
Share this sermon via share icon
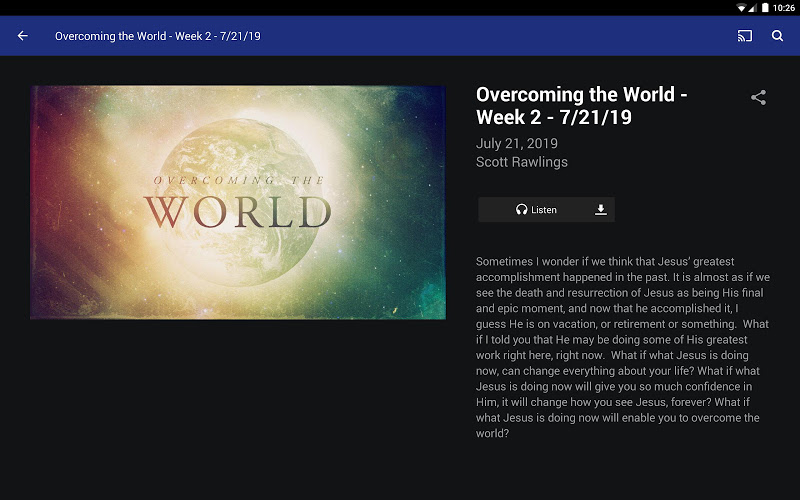click(758, 97)
